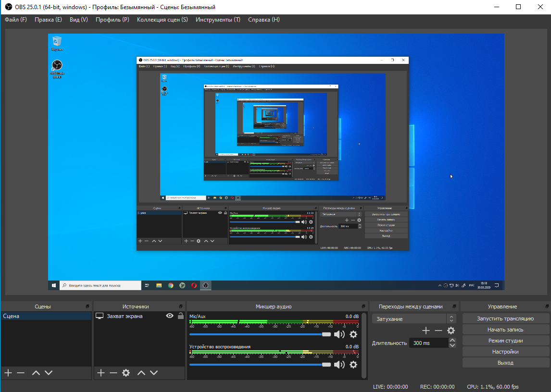Increase transition duration with up arrow
Viewport: 551px width, 392px height.
tap(452, 341)
